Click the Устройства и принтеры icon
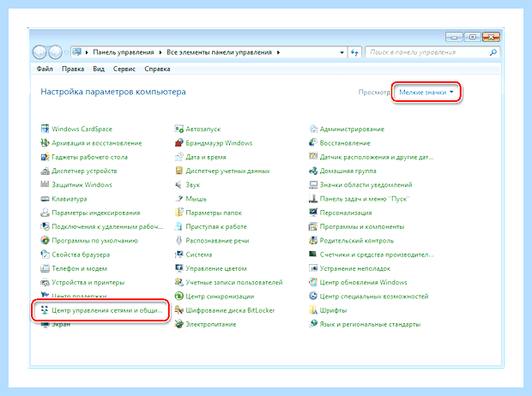Screen dimensions: 532x396 point(45,282)
